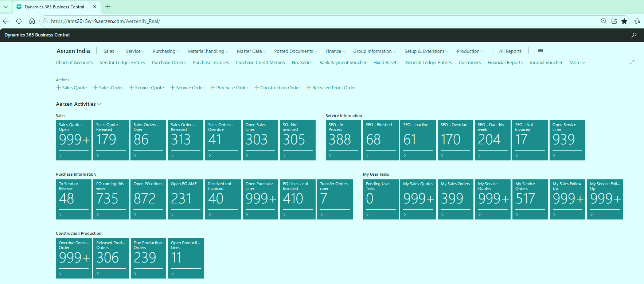This screenshot has width=644, height=284.
Task: Open the Production menu
Action: pos(471,51)
